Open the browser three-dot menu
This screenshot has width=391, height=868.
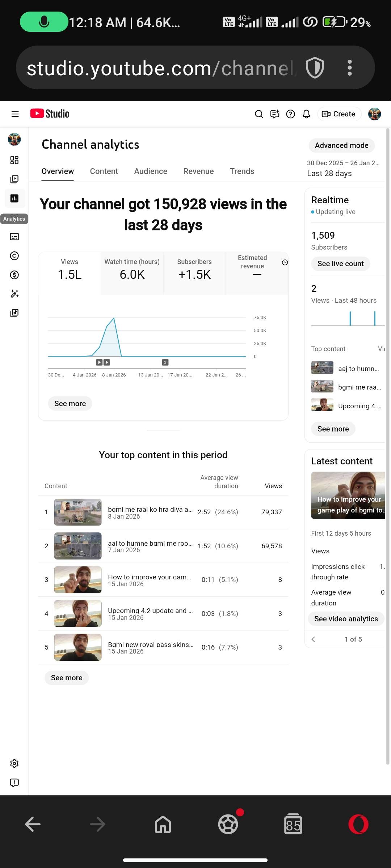(x=349, y=68)
